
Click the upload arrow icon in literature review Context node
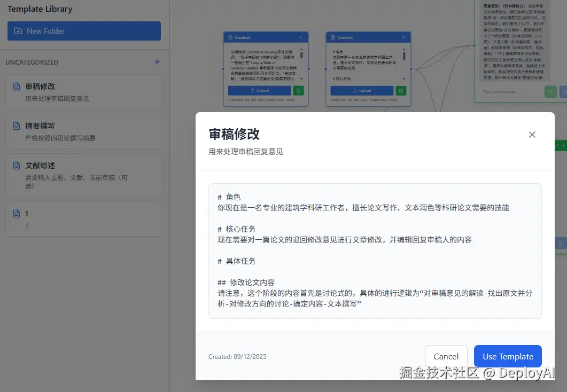pyautogui.click(x=252, y=91)
